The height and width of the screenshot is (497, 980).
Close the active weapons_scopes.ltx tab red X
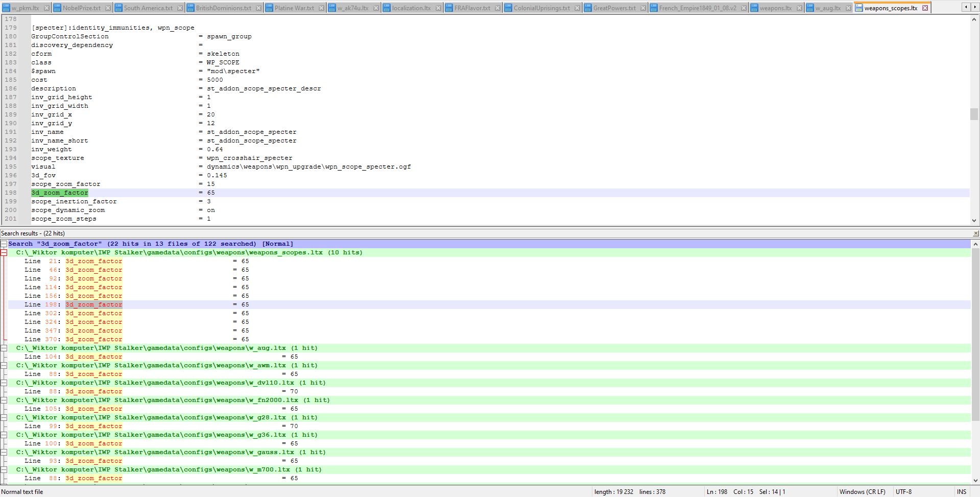(925, 8)
